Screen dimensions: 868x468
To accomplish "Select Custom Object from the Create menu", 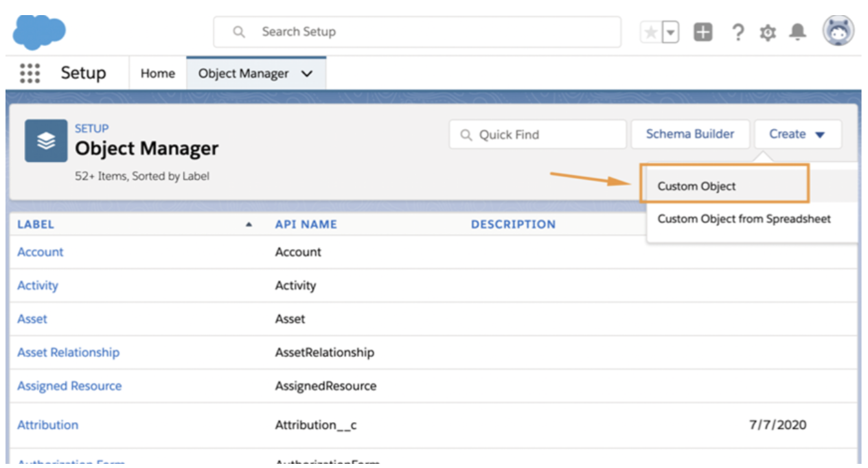I will point(696,185).
